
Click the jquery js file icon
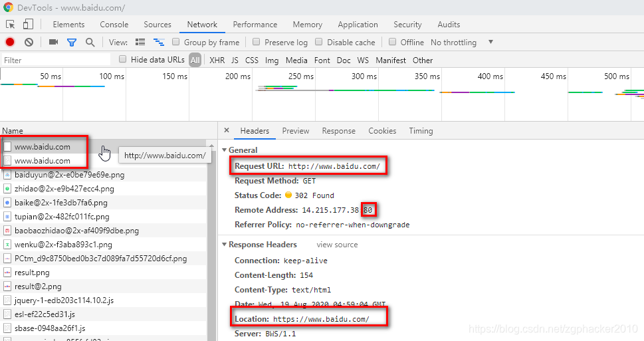tap(7, 300)
